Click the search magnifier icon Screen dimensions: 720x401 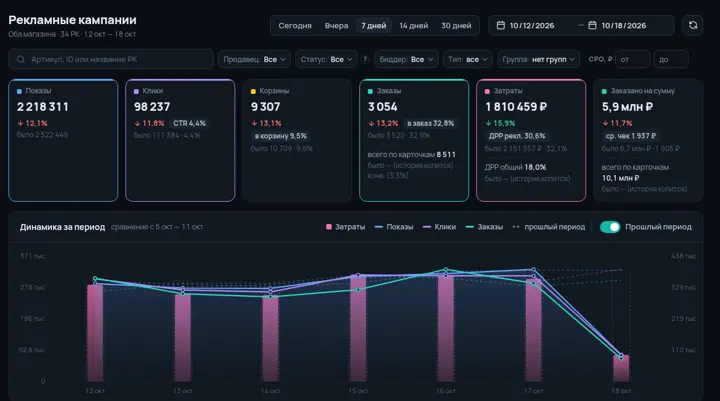click(x=21, y=59)
